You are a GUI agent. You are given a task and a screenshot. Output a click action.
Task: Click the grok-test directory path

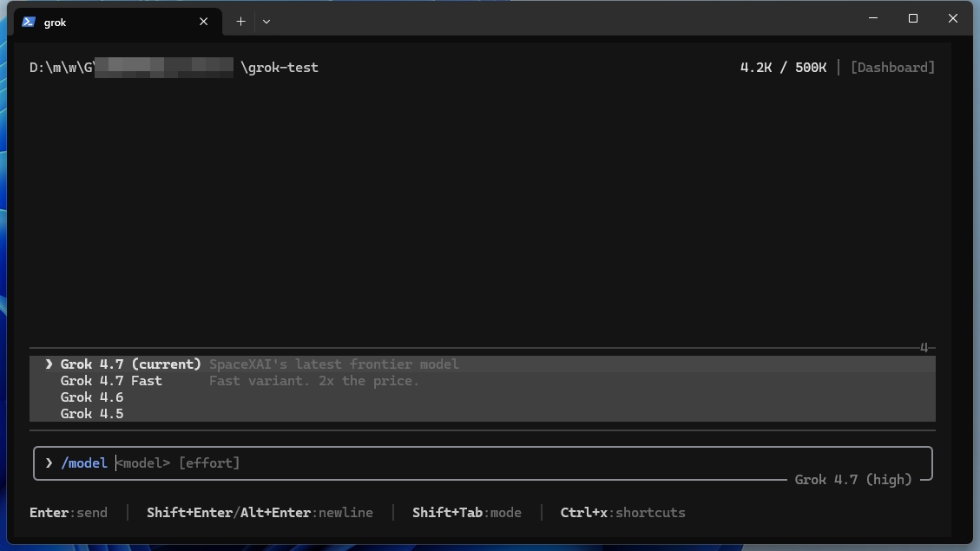[x=174, y=68]
